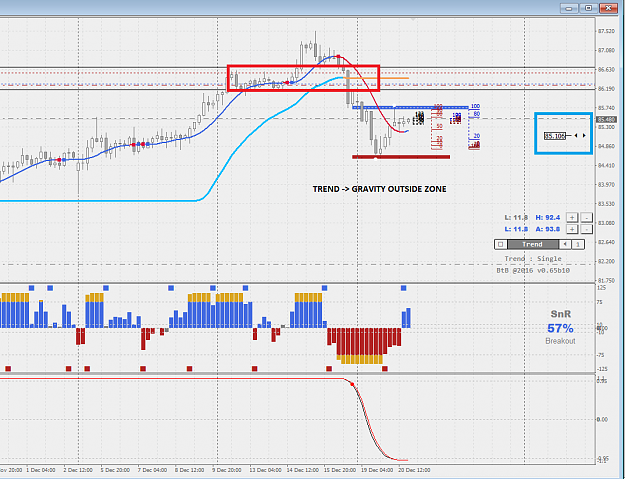Click the plus button on the A: 93.8 row
Viewport: 625px width, 479px height.
[x=572, y=229]
